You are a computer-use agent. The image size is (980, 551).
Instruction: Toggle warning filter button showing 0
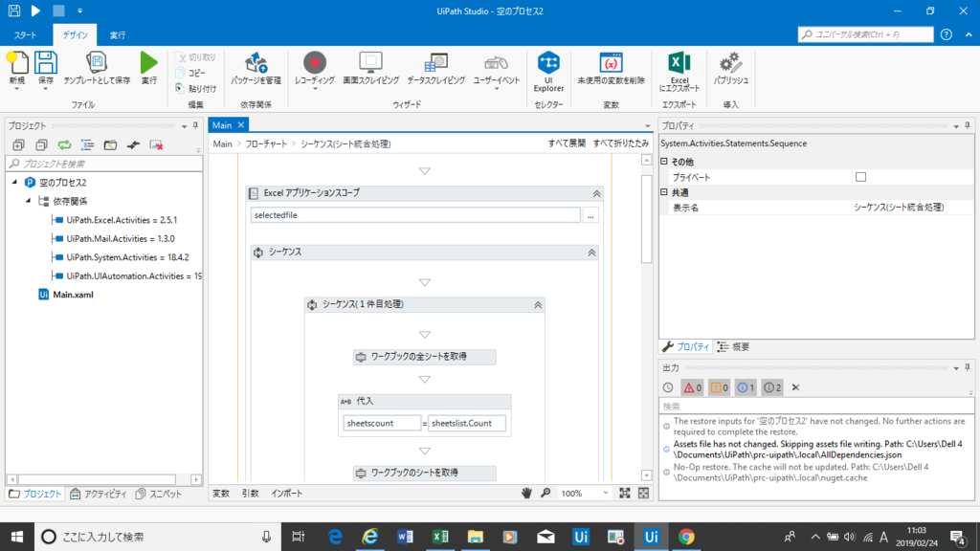(x=719, y=387)
